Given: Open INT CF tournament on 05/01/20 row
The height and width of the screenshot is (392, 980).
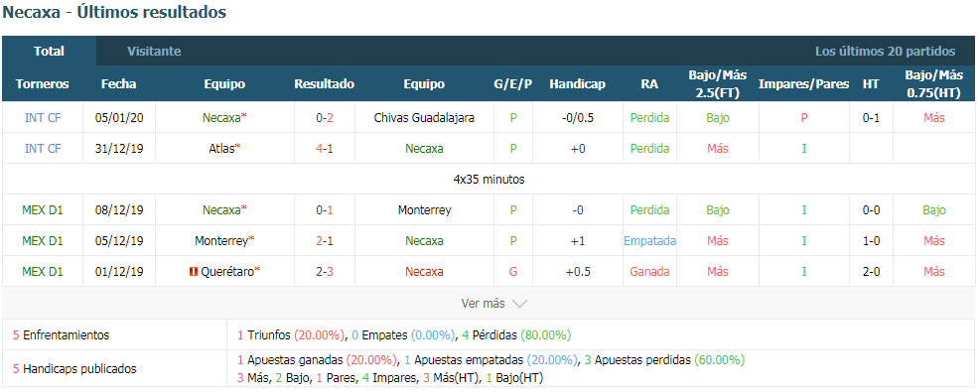Looking at the screenshot, I should (x=43, y=117).
